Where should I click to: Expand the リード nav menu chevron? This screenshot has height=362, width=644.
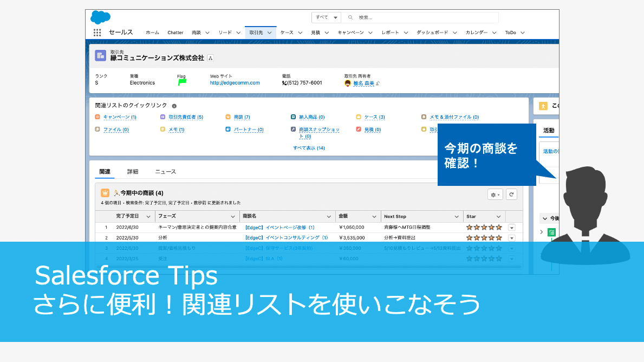238,33
